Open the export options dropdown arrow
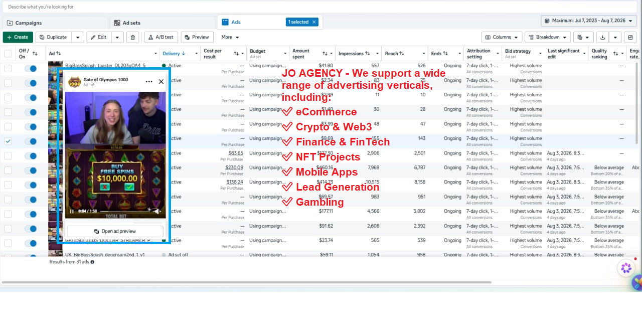 point(616,37)
